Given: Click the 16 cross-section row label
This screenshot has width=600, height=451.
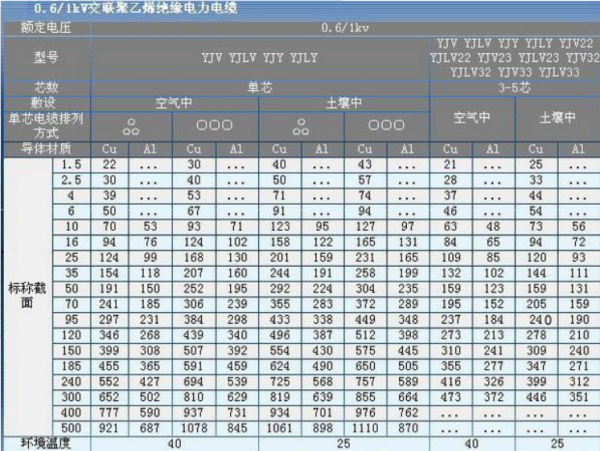Looking at the screenshot, I should 72,242.
